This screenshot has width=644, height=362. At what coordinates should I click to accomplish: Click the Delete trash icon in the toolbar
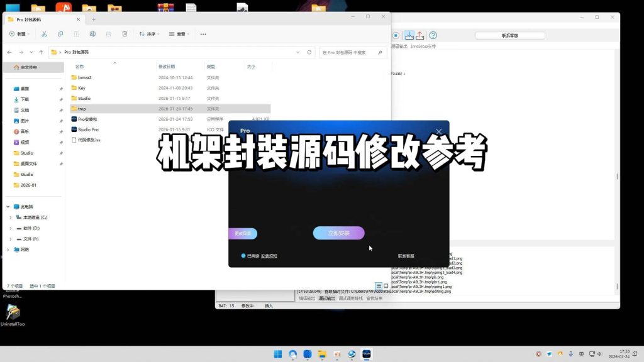pyautogui.click(x=124, y=34)
